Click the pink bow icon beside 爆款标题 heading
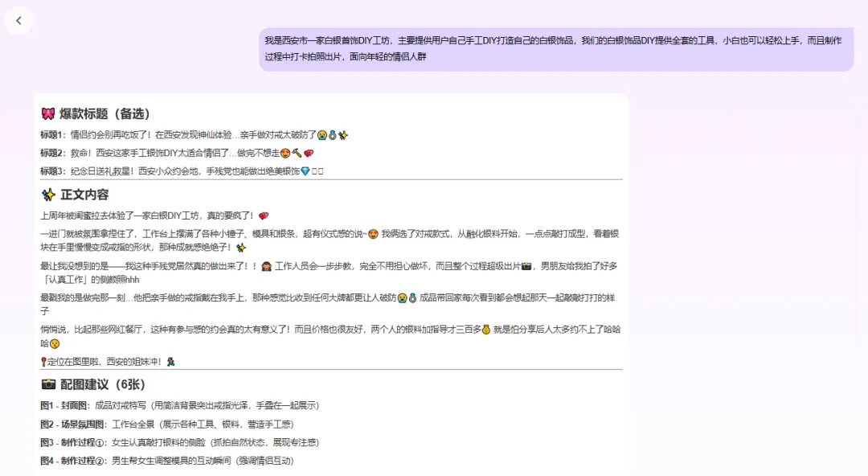 48,113
